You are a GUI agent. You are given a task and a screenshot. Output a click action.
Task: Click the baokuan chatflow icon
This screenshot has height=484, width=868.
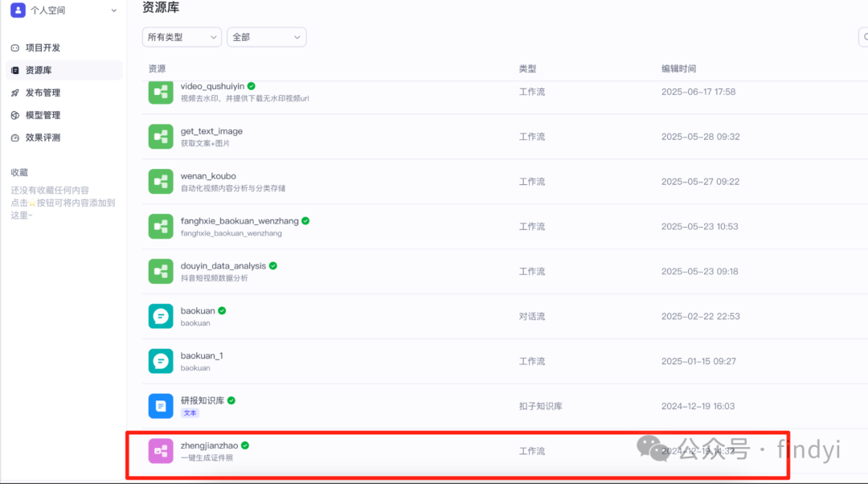coord(161,316)
